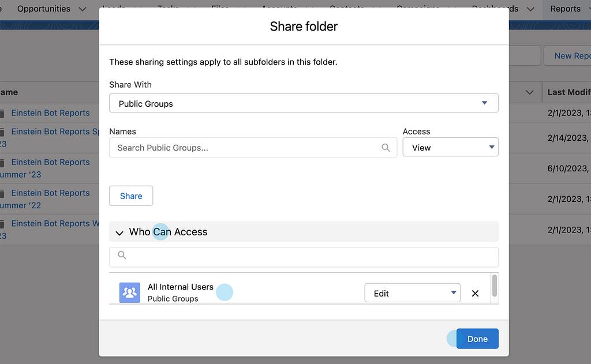Screen dimensions: 591x364
Task: Click the Search Public Groups input field
Action: click(248, 148)
